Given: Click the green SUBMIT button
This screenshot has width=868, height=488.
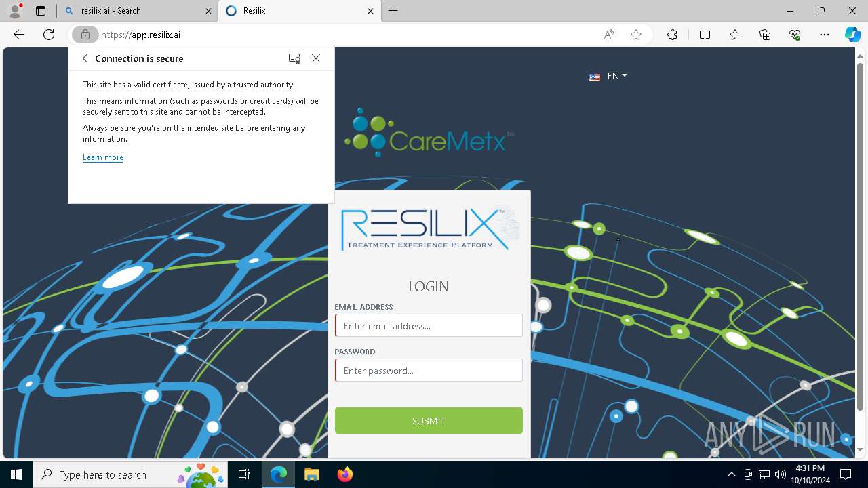Looking at the screenshot, I should 429,420.
